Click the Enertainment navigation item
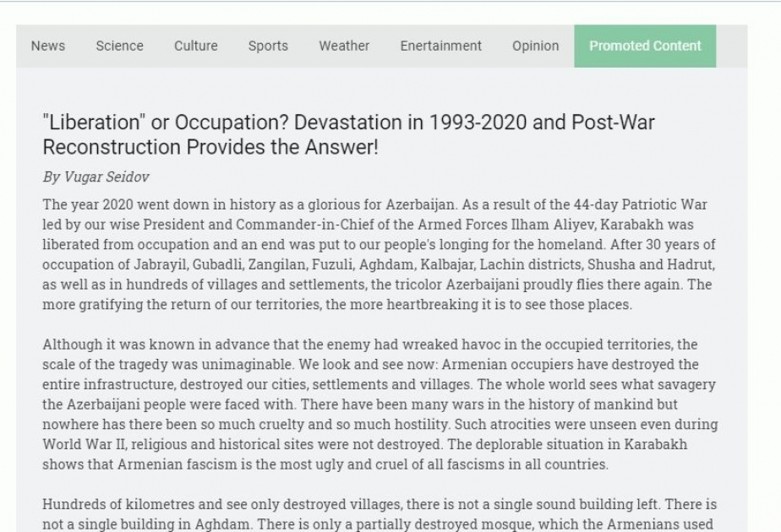 pos(440,46)
